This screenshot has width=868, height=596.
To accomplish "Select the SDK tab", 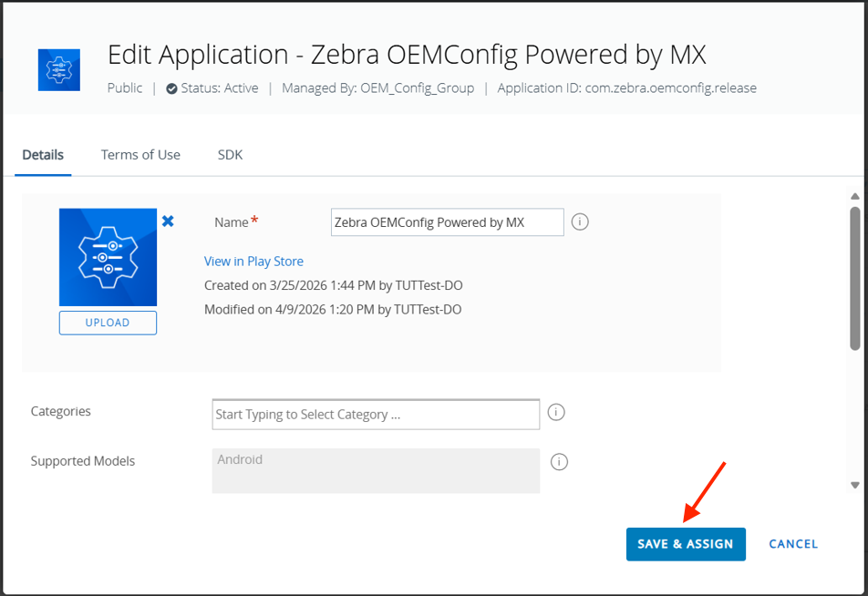I will 230,155.
